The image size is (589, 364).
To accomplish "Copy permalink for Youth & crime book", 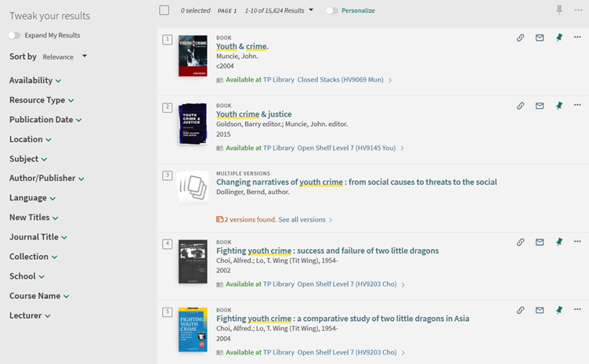I will click(x=520, y=38).
